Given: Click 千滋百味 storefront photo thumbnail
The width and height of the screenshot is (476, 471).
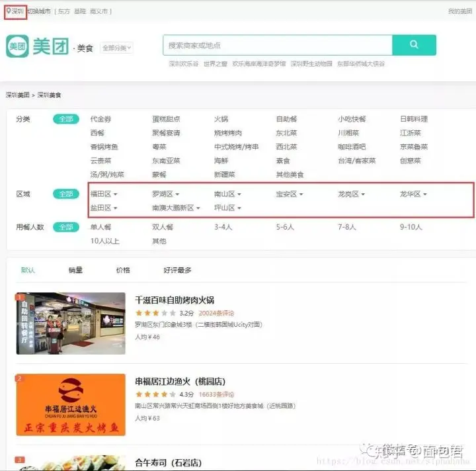Looking at the screenshot, I should coord(71,323).
